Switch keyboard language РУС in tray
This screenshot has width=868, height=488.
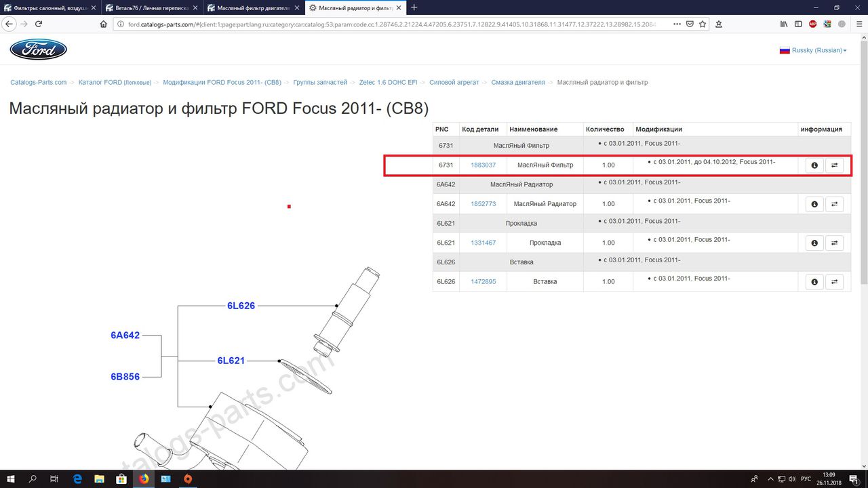(806, 479)
